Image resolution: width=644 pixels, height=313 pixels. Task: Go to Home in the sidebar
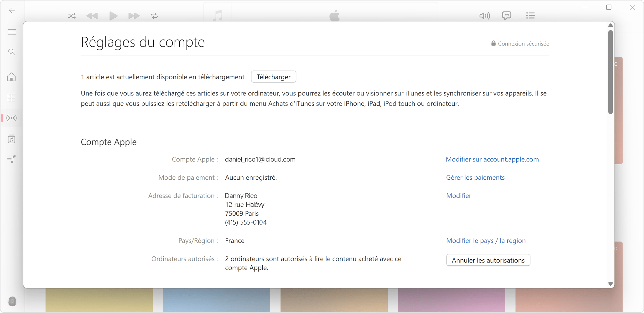[11, 77]
